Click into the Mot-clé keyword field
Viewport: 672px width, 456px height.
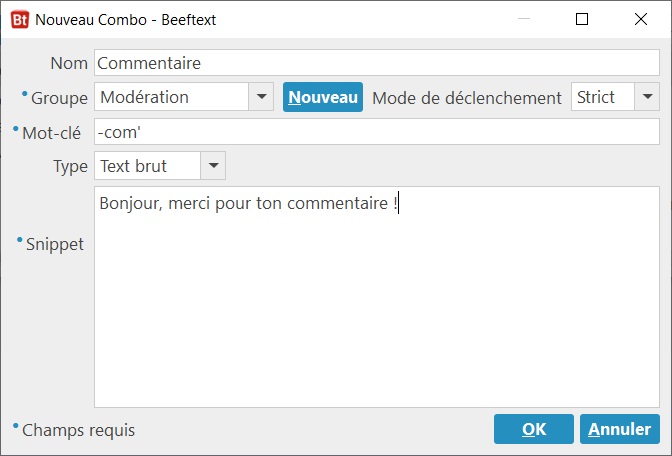pos(377,132)
